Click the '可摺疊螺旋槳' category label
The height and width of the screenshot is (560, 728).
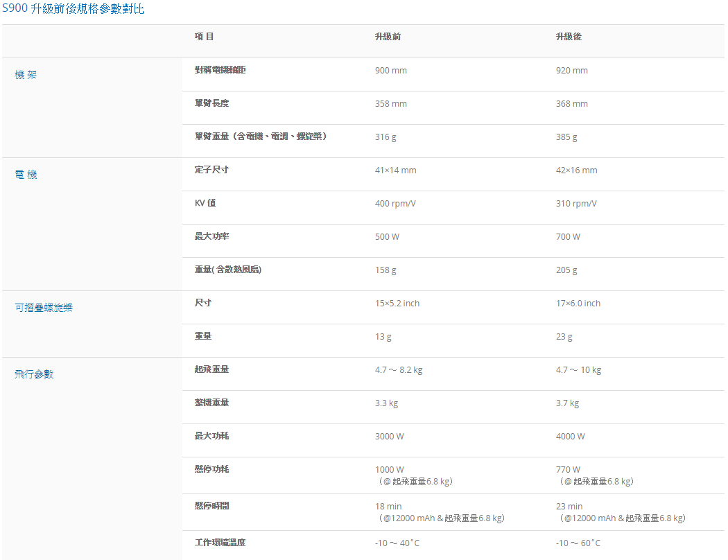pos(44,308)
